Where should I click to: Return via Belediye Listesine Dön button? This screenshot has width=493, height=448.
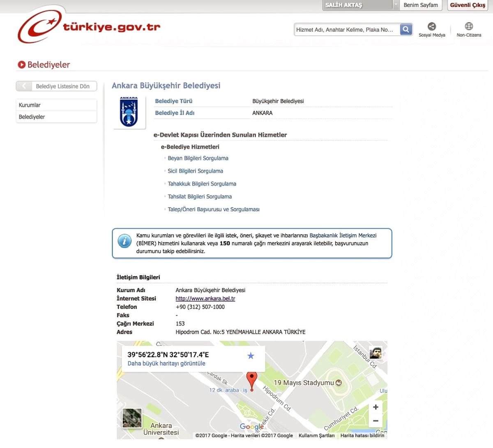57,86
